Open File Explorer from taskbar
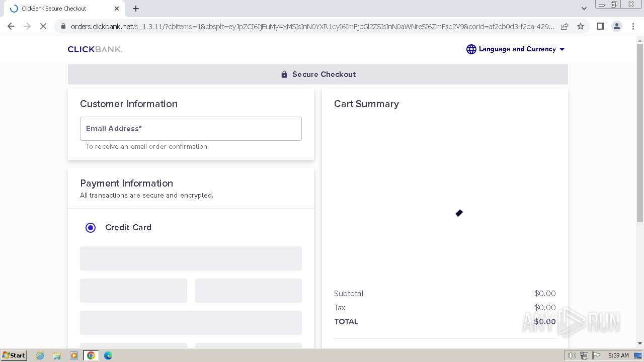Image resolution: width=644 pixels, height=362 pixels. point(57,355)
